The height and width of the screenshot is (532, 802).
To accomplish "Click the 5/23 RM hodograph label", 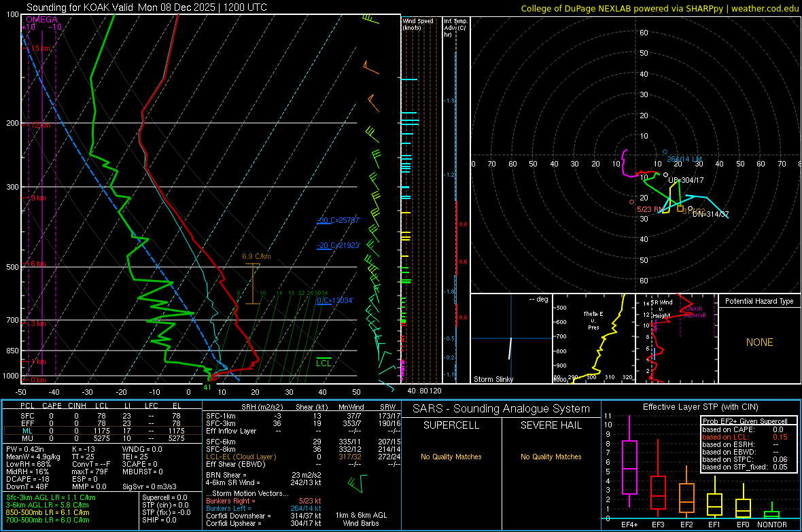I will (x=650, y=209).
